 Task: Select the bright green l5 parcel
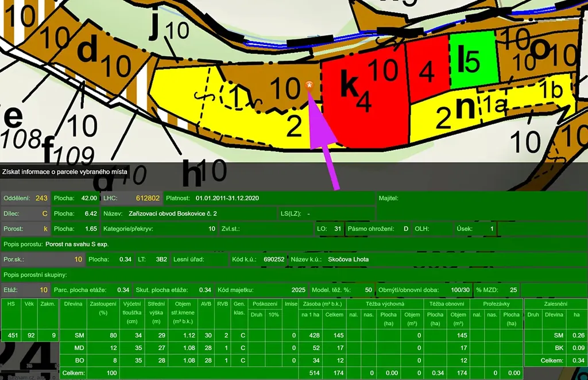pos(472,59)
